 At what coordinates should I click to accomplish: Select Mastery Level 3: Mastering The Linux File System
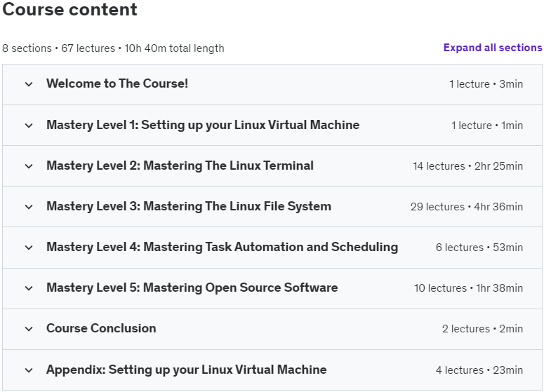[x=189, y=206]
